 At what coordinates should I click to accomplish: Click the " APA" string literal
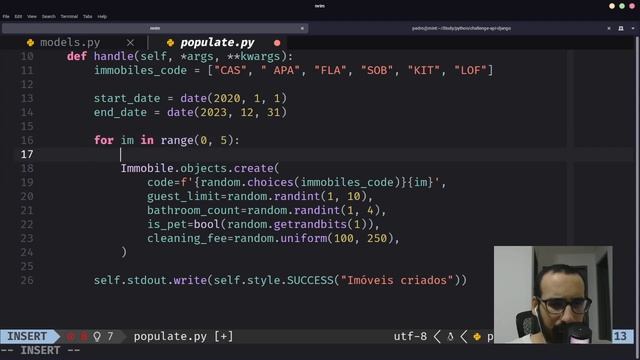[280, 70]
